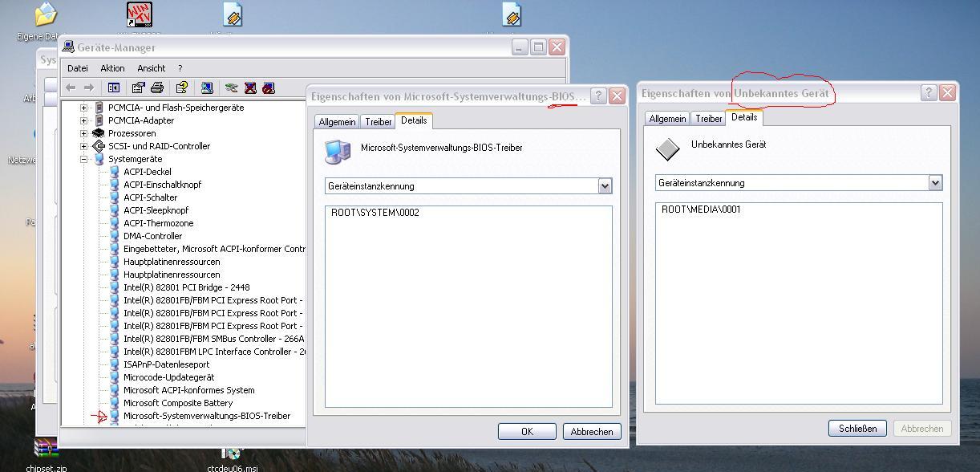Click the Disable device toolbar icon
This screenshot has width=980, height=472.
click(x=269, y=87)
